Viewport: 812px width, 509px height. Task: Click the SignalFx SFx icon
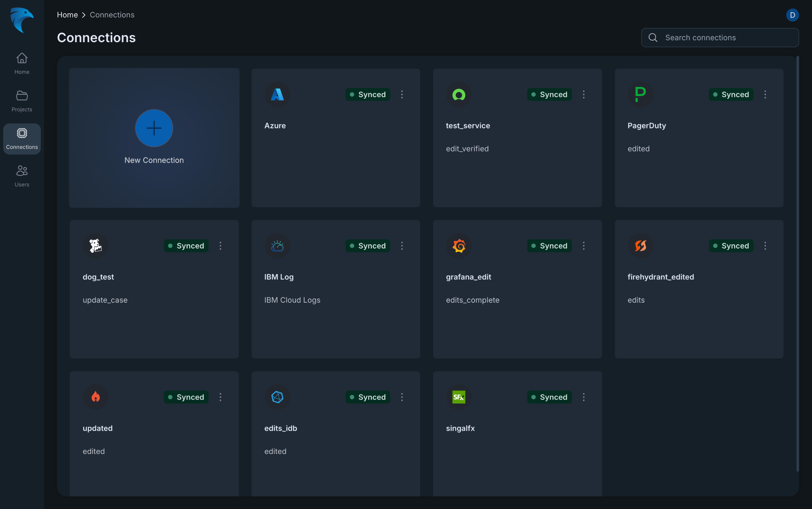[459, 397]
